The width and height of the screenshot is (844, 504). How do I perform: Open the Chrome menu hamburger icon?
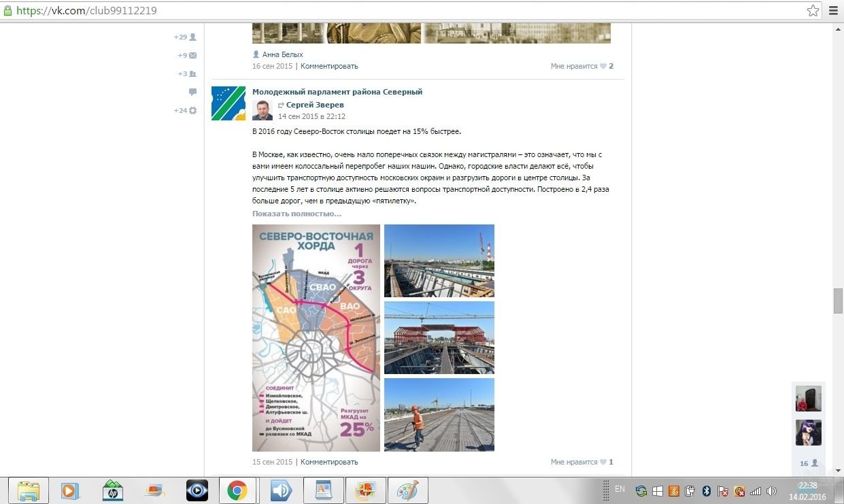(x=832, y=11)
